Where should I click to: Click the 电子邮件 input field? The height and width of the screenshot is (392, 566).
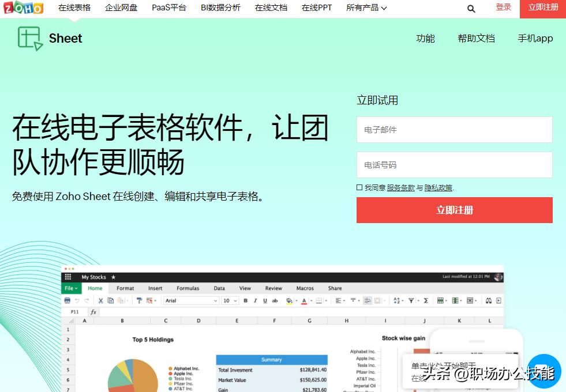tap(455, 129)
